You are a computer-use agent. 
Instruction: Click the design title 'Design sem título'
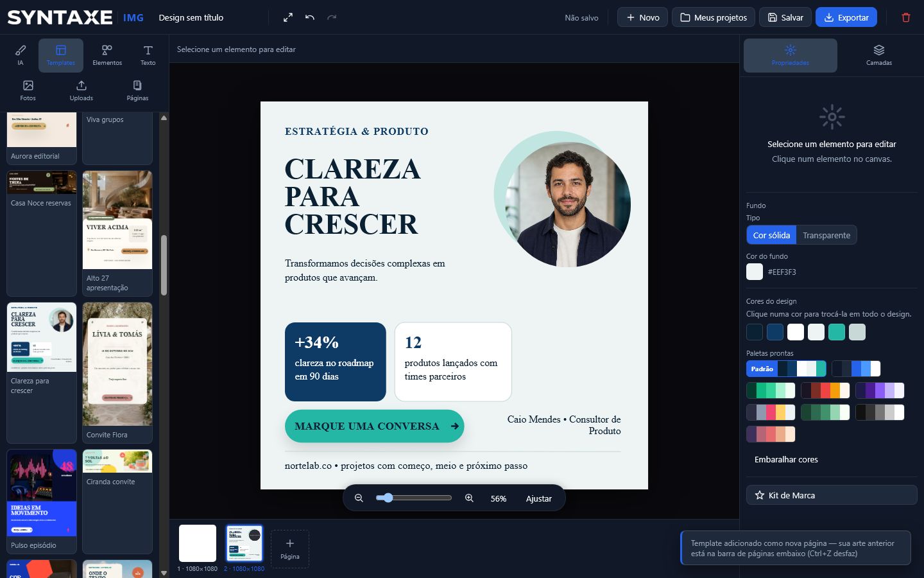point(191,17)
